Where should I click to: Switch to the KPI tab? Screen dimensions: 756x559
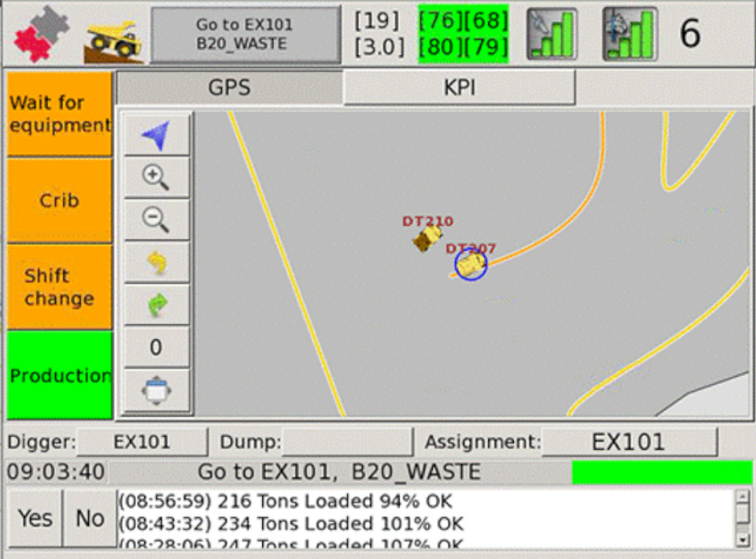(x=460, y=87)
